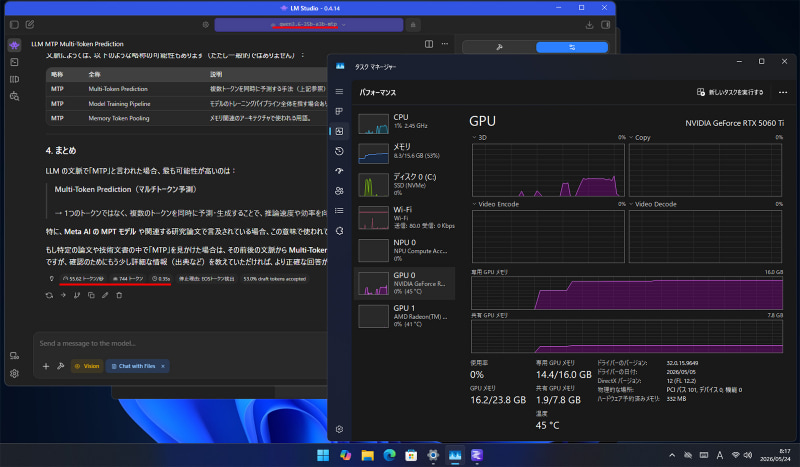Switch to the sliders settings tab
The height and width of the screenshot is (467, 800).
tap(572, 47)
